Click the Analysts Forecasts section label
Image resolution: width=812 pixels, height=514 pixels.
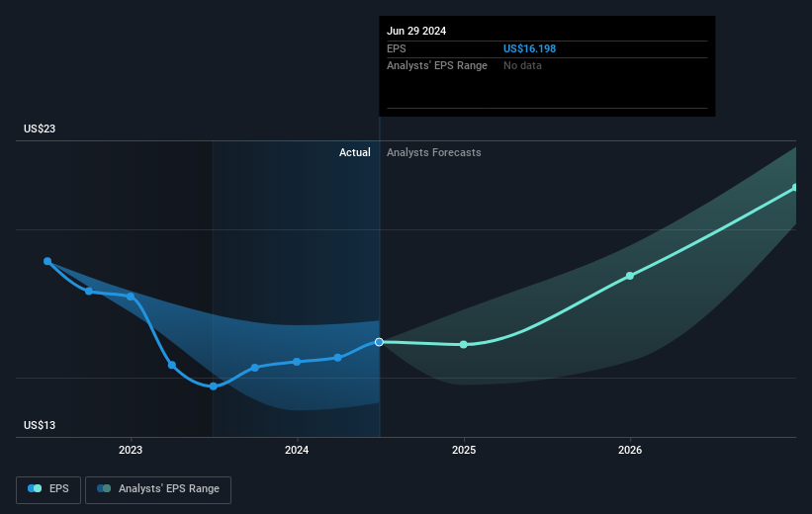tap(434, 152)
